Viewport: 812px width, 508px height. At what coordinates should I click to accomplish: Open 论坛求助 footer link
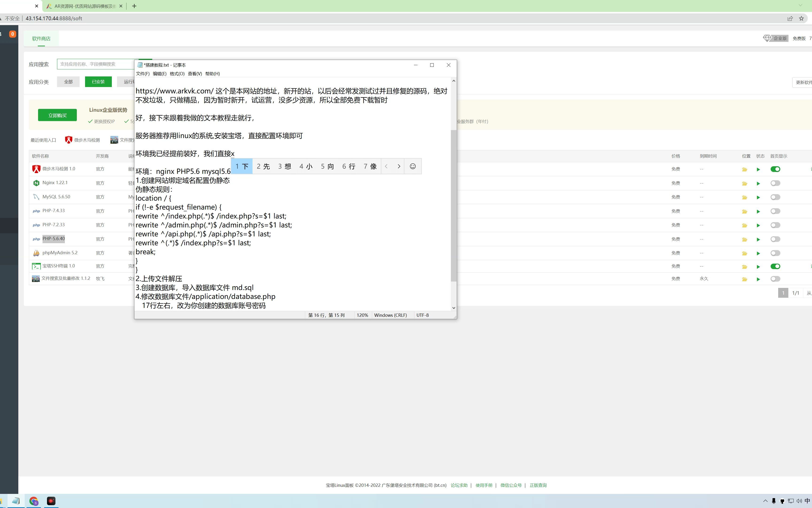coord(459,485)
